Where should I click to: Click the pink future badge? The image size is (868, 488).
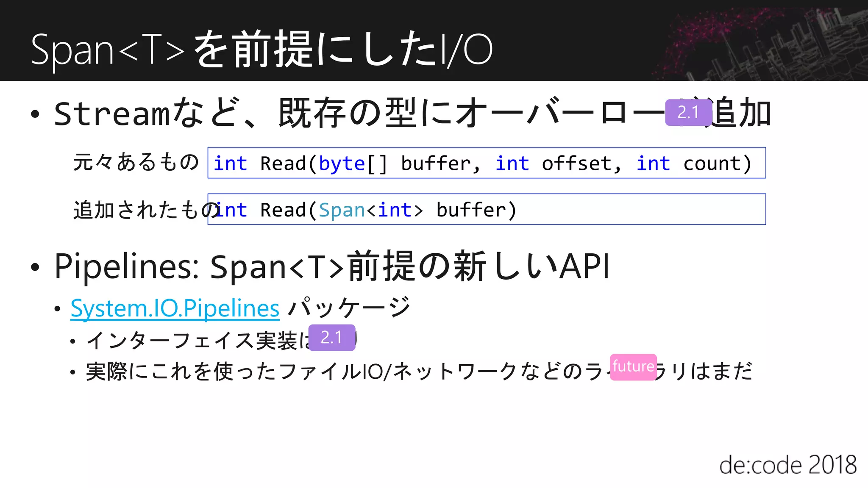[x=633, y=367]
